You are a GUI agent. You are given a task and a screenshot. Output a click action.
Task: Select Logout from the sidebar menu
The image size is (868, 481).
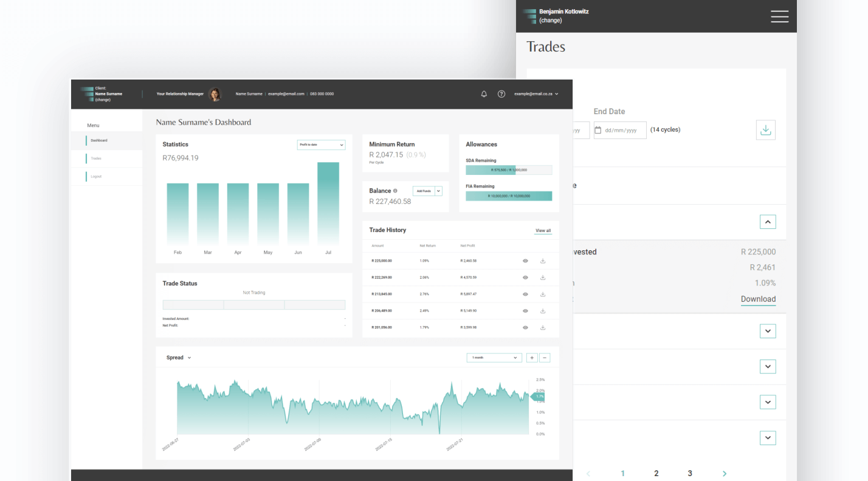click(x=96, y=177)
